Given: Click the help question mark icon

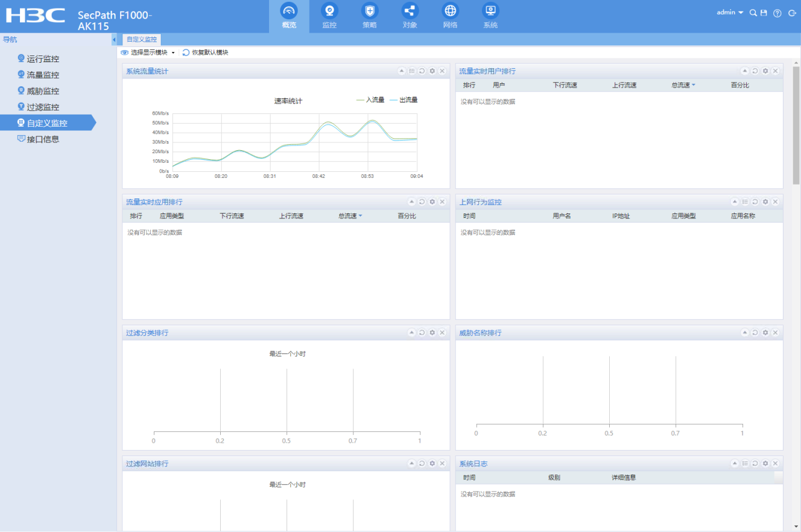Looking at the screenshot, I should tap(777, 13).
